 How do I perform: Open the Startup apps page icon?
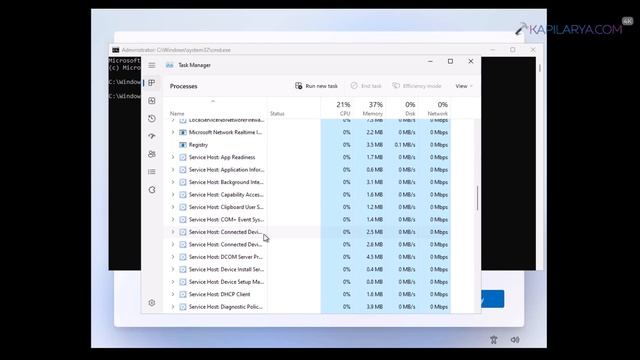pyautogui.click(x=152, y=136)
